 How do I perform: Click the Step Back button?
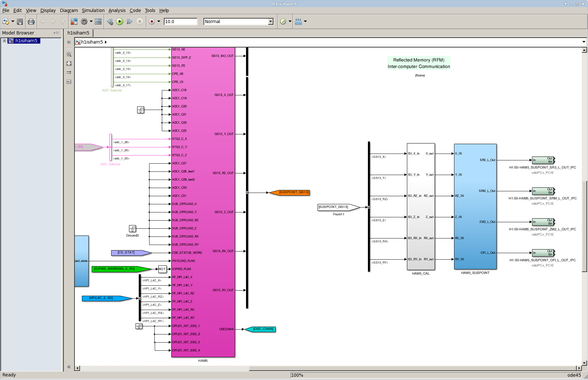click(110, 21)
